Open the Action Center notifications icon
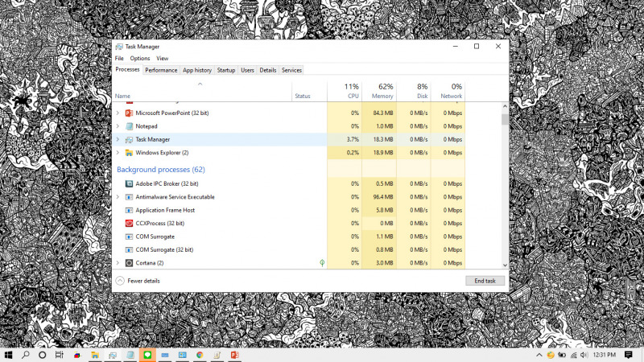 click(x=629, y=355)
